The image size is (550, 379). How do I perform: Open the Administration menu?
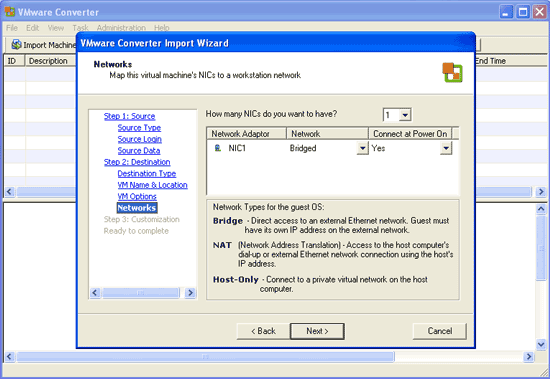tap(121, 28)
